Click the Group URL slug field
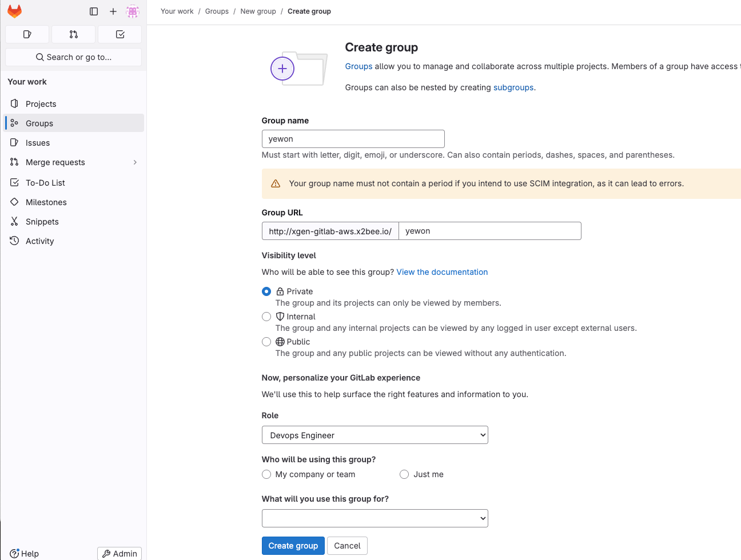Viewport: 741px width, 560px height. (x=490, y=231)
